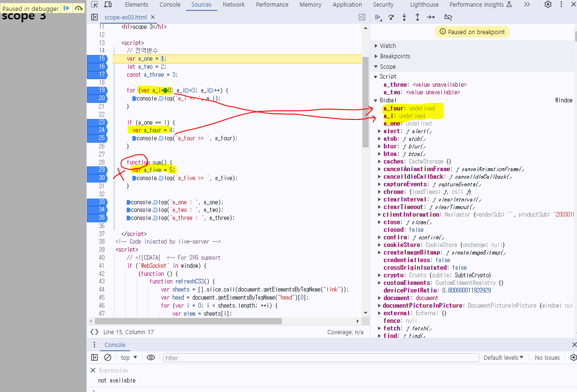This screenshot has height=392, width=577.
Task: Toggle breakpoint on line 23
Action: pos(98,122)
